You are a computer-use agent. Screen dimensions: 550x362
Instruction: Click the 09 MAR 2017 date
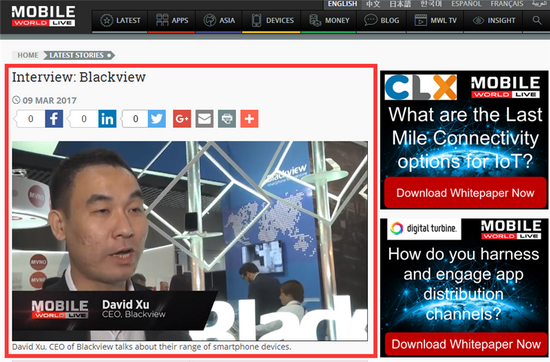click(49, 100)
